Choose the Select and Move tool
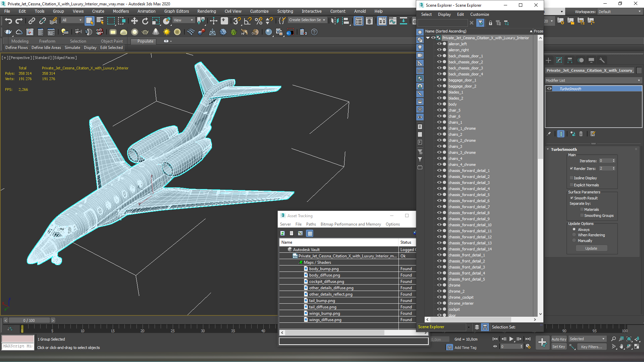644x362 pixels. (x=134, y=21)
